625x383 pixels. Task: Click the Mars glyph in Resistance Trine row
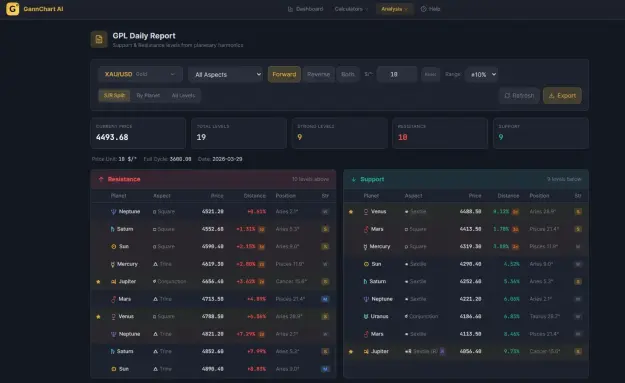[x=114, y=299]
